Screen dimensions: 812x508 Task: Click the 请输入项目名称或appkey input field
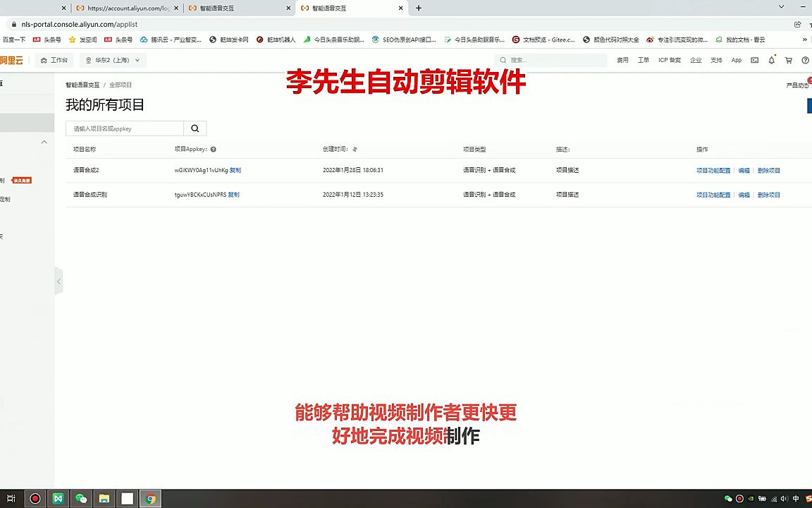tap(120, 128)
